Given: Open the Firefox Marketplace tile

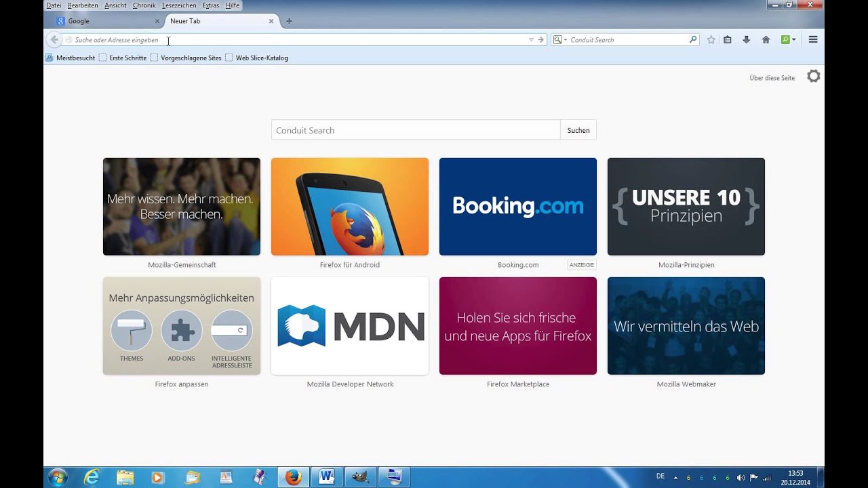Looking at the screenshot, I should [x=518, y=326].
